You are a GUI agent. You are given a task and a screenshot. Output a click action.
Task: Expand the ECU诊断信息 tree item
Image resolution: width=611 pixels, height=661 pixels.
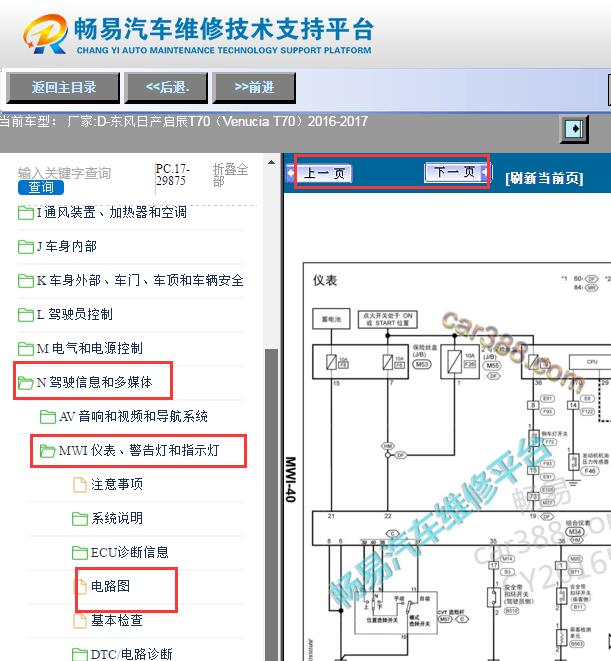pos(129,553)
